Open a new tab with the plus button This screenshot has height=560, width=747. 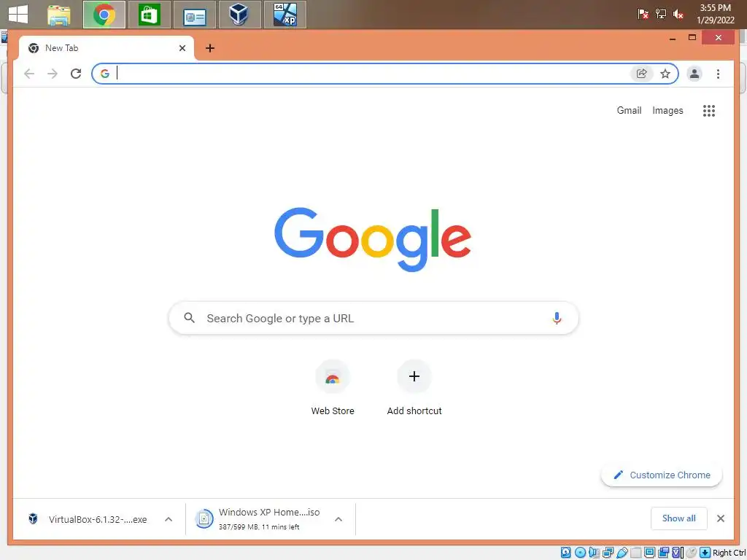(x=210, y=48)
